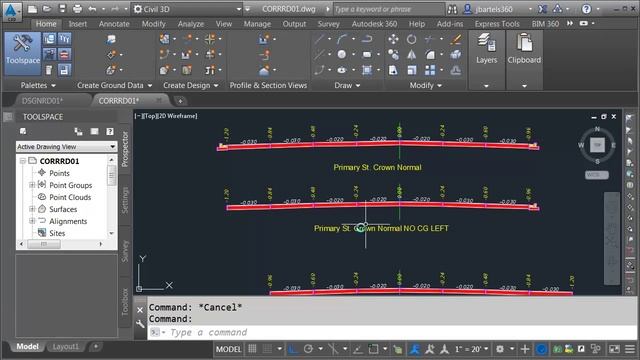The image size is (640, 360).
Task: Toggle snap mode in status bar
Action: click(x=267, y=349)
